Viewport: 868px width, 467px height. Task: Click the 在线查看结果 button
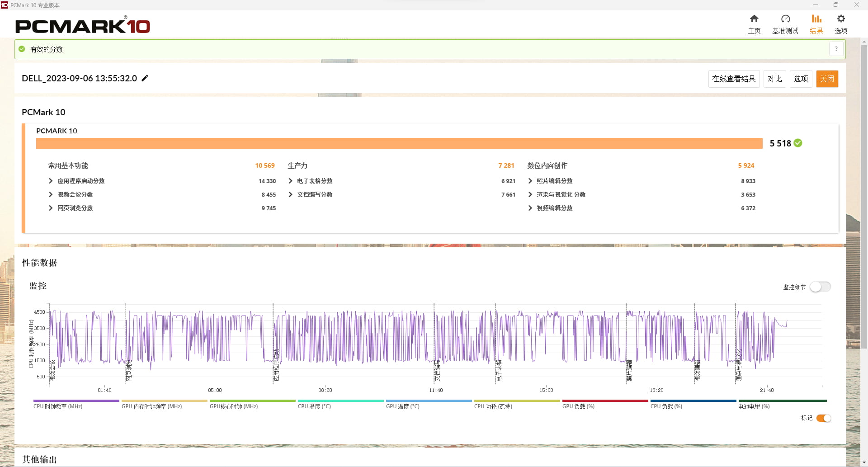point(734,79)
